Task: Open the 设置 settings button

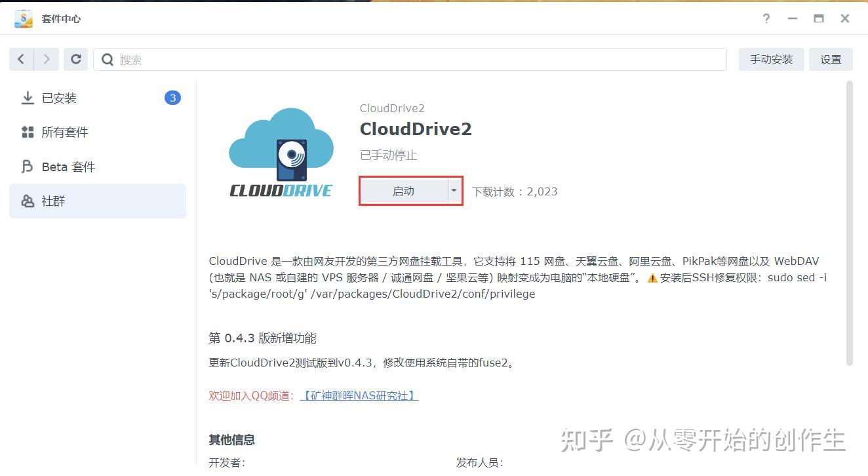Action: [x=831, y=59]
